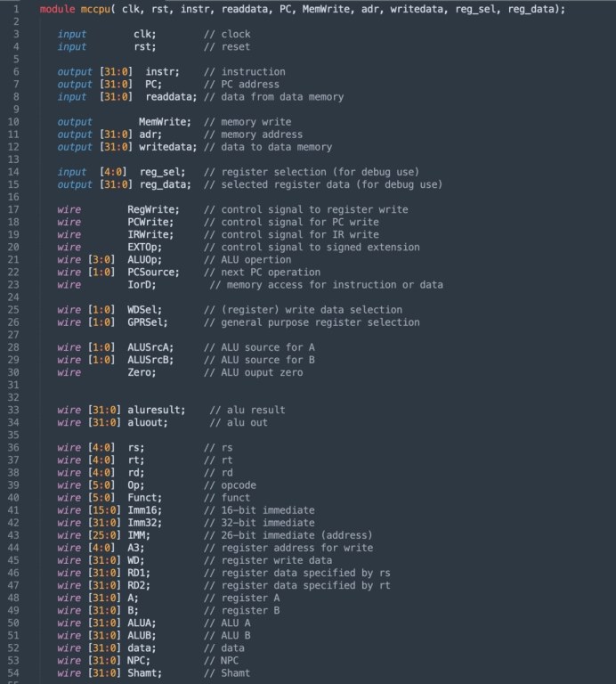Image resolution: width=616 pixels, height=684 pixels.
Task: Place cursor on the '// clock' comment
Action: [226, 34]
